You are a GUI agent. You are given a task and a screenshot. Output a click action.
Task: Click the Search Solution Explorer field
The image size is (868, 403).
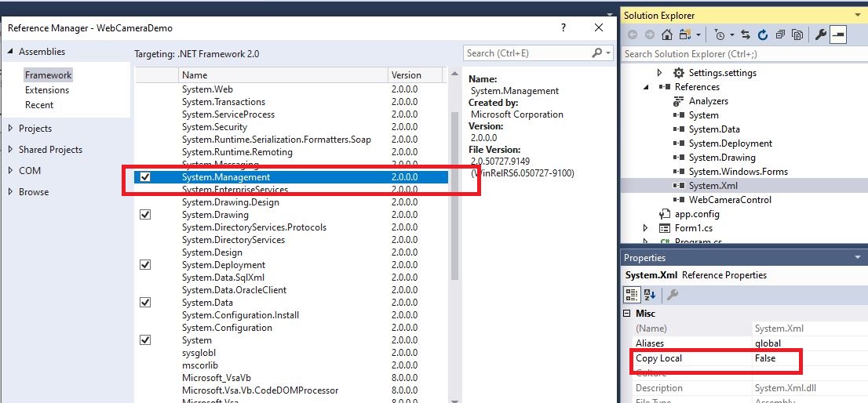point(743,53)
